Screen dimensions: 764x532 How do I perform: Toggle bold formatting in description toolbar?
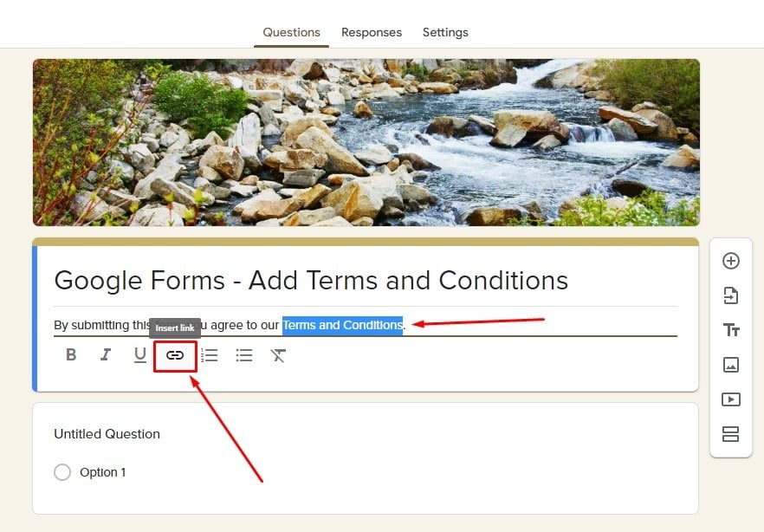coord(71,354)
